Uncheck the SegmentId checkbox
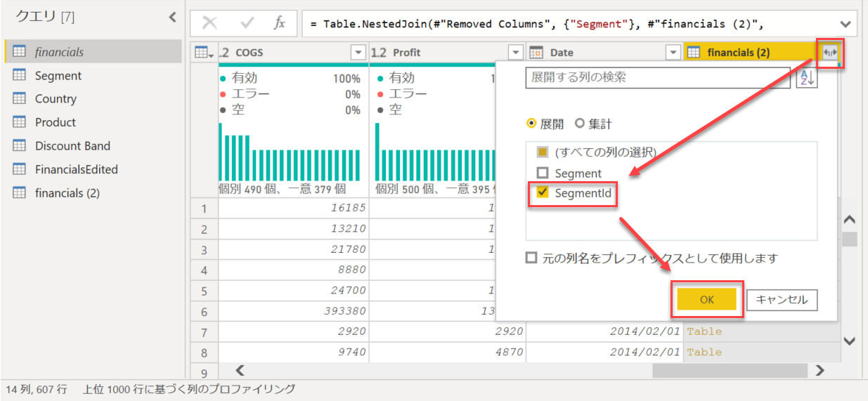This screenshot has width=868, height=401. coord(543,193)
